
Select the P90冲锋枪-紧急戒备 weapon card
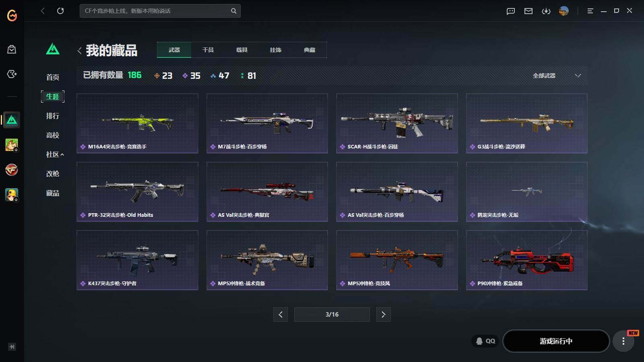(x=526, y=260)
